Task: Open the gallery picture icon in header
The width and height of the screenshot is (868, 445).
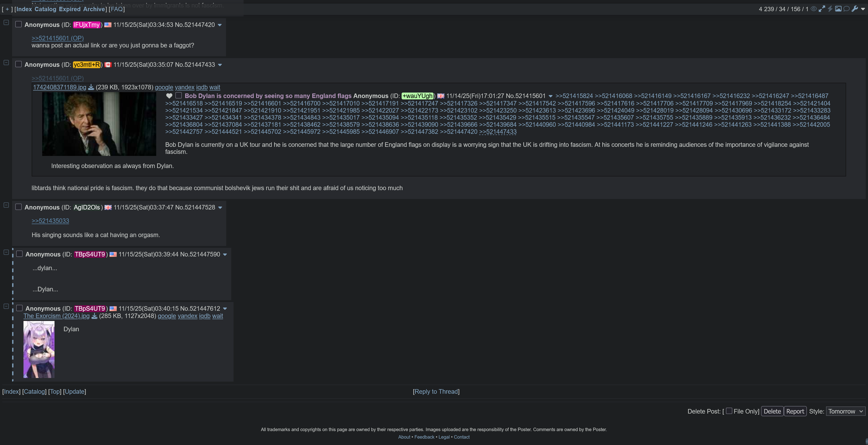Action: click(x=838, y=9)
